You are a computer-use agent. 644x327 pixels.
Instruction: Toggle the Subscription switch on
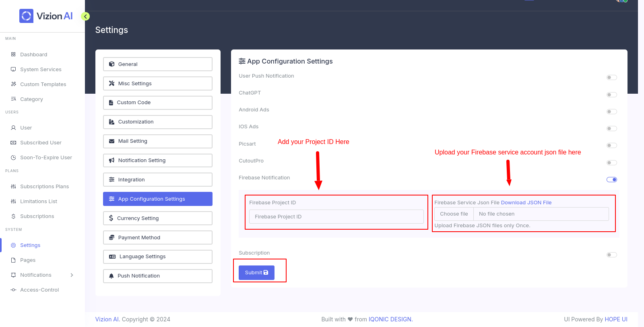click(x=611, y=255)
